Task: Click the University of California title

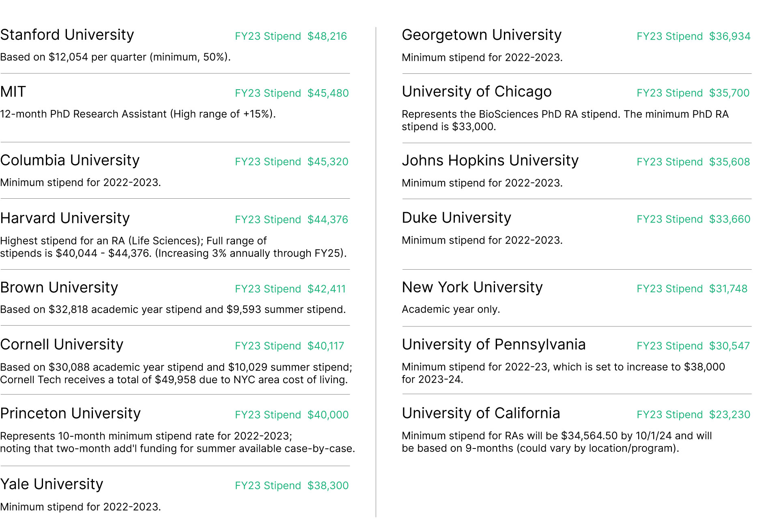Action: point(481,413)
